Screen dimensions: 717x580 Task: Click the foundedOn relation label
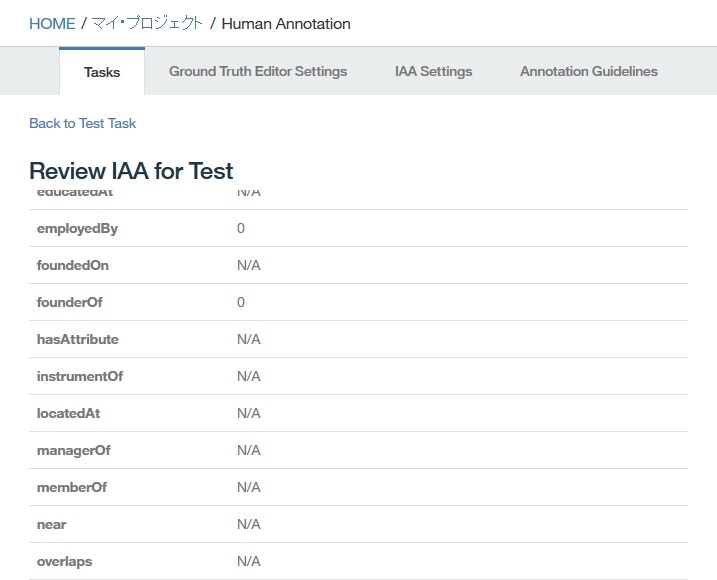(73, 265)
